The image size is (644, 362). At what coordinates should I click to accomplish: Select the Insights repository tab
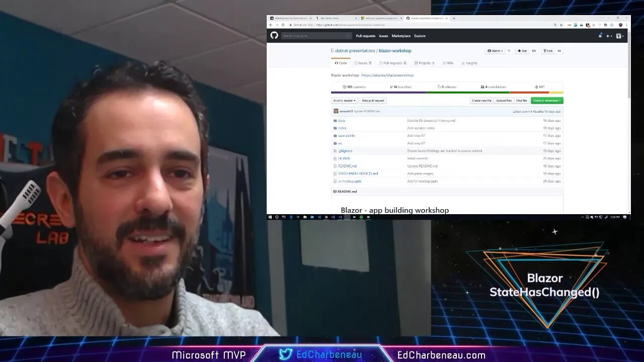pyautogui.click(x=469, y=63)
